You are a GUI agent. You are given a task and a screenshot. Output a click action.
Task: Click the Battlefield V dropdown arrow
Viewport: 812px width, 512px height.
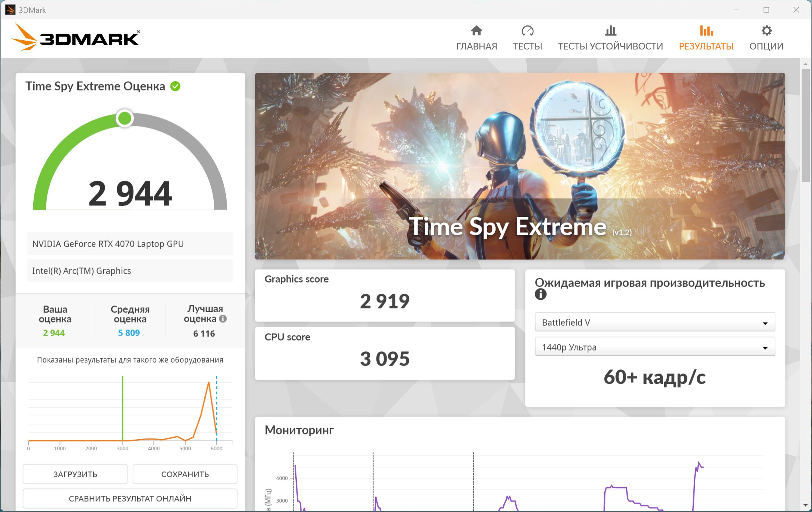pos(765,323)
